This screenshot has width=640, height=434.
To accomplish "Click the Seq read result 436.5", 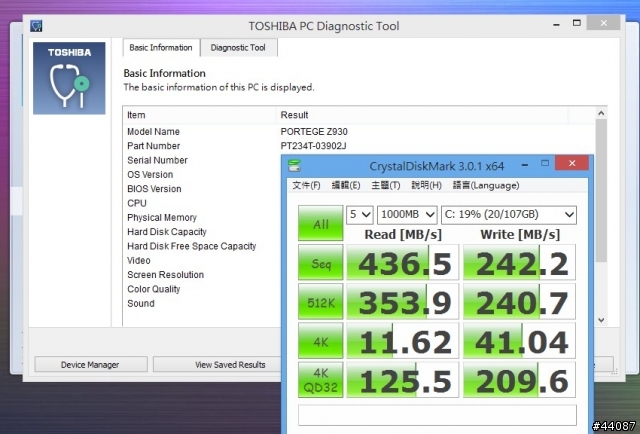I will point(402,262).
